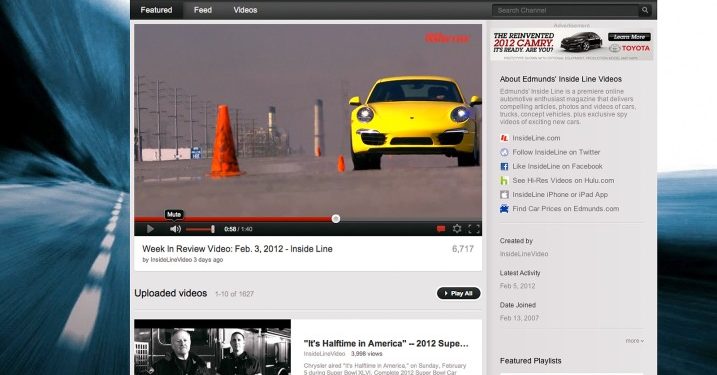This screenshot has height=375, width=717.
Task: Open the InsideLine.com link
Action: pos(536,138)
